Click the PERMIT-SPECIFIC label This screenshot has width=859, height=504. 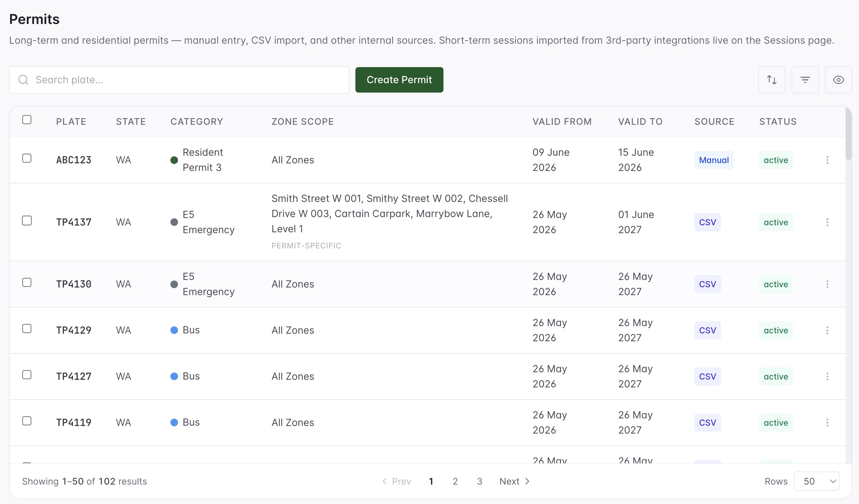click(306, 246)
